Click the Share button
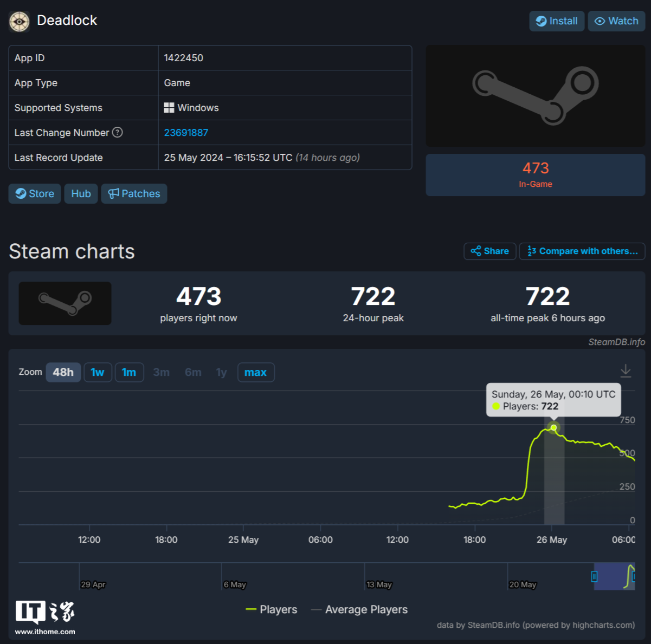 click(x=490, y=251)
